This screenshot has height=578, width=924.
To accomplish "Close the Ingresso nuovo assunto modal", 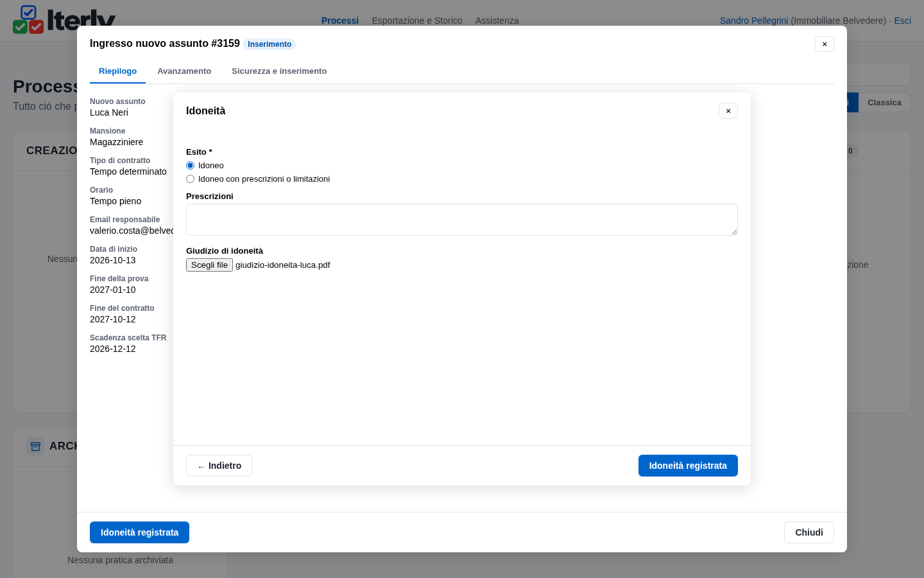I will coord(825,44).
